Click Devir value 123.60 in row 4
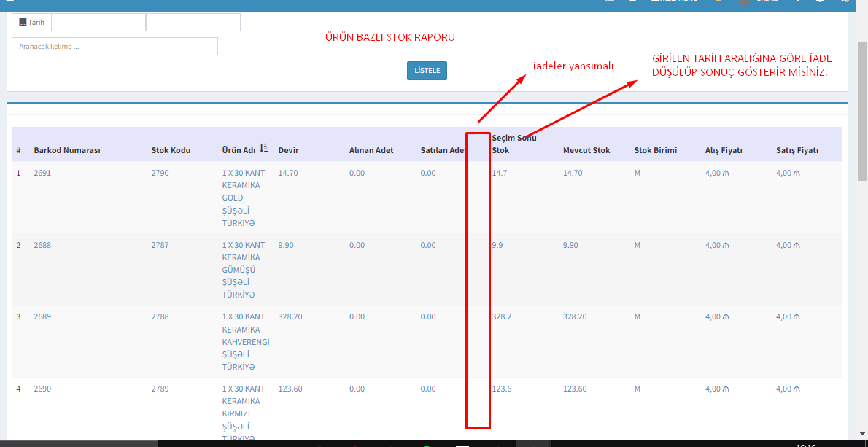The image size is (868, 447). coord(290,389)
